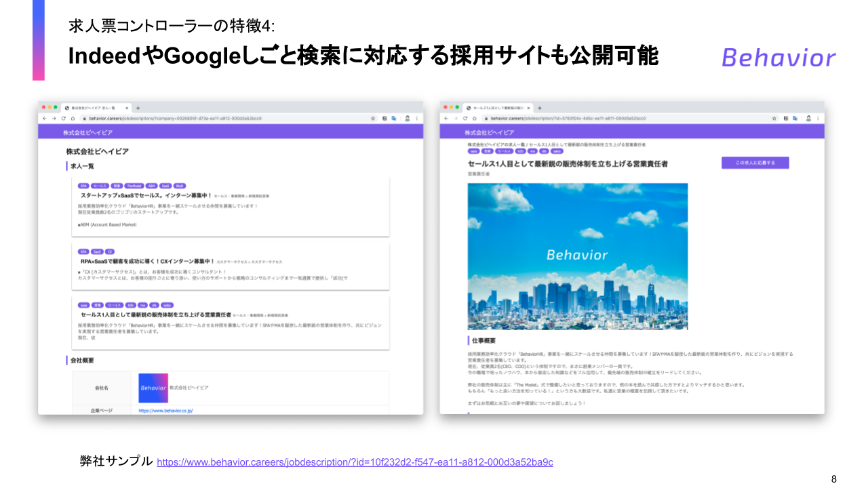Open RPA×SaaS CXインターン募集中 job card
This screenshot has width=868, height=488.
231,266
